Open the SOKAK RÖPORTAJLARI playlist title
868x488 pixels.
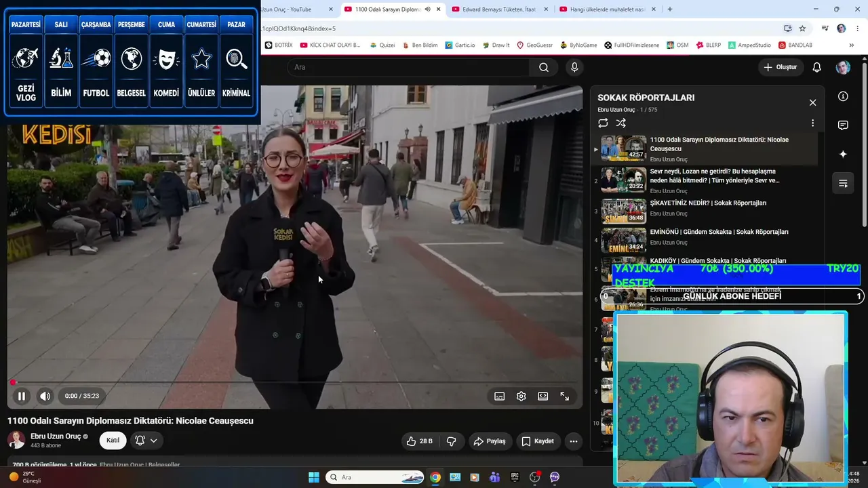pos(646,98)
